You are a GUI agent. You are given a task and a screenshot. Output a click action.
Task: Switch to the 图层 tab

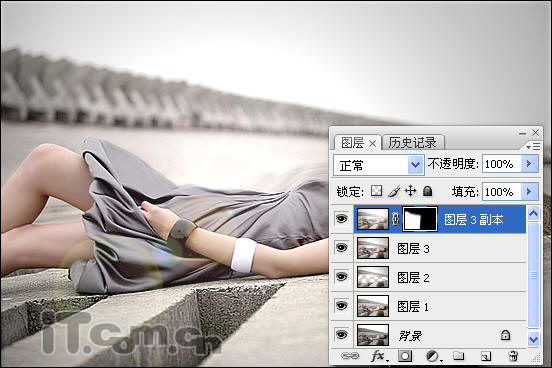(x=352, y=143)
